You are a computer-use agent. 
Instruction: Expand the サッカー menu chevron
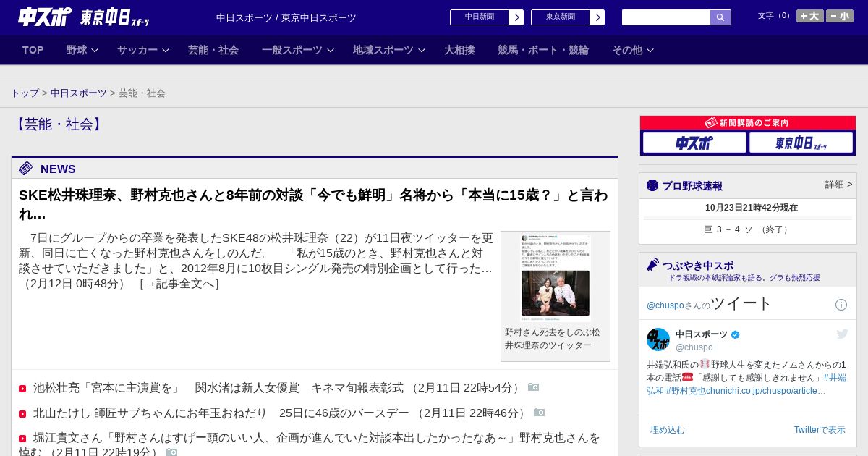[x=166, y=51]
